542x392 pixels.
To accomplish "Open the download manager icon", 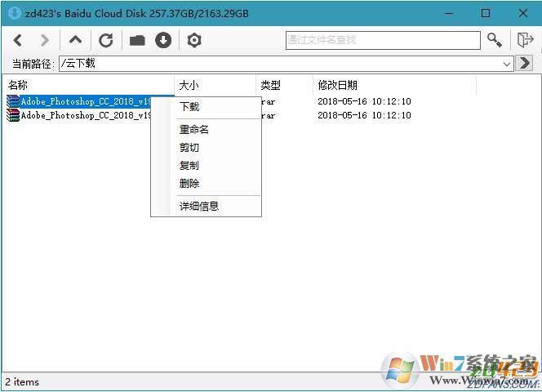I will (x=163, y=40).
